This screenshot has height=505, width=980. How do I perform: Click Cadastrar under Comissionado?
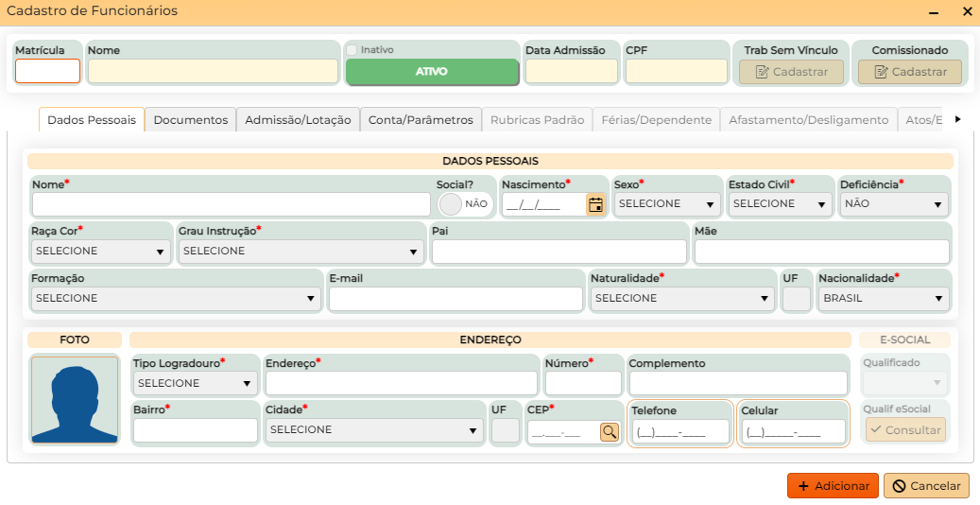[909, 72]
